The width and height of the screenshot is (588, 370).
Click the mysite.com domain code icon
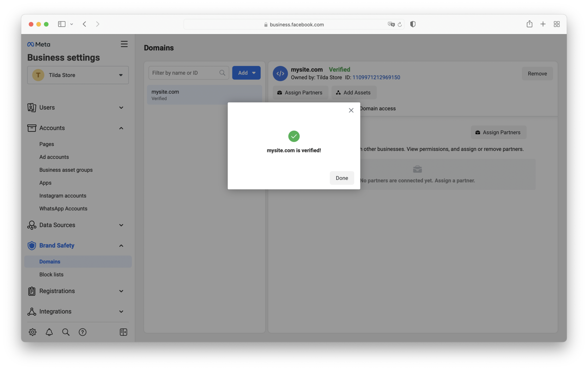pos(280,74)
